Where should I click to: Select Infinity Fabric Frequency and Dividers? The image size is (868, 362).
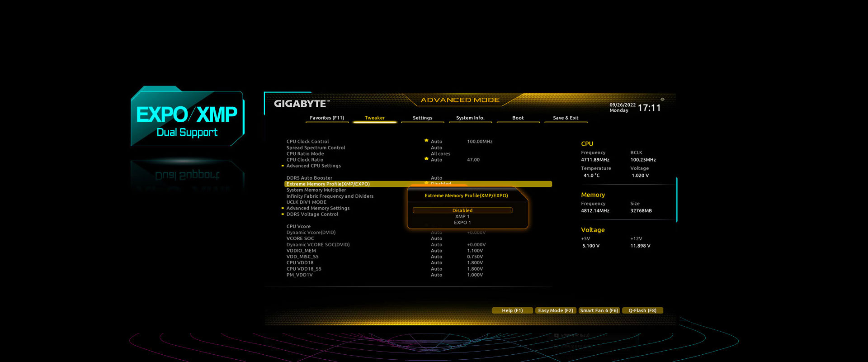(x=330, y=196)
